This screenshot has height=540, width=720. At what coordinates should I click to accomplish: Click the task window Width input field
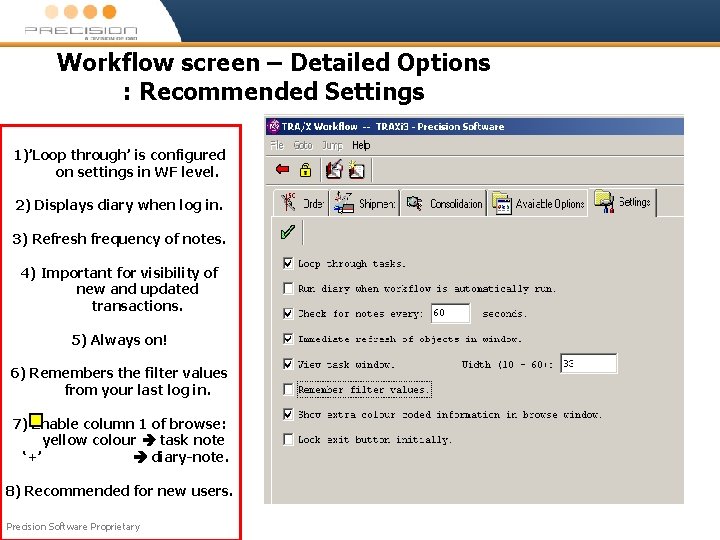tap(589, 364)
